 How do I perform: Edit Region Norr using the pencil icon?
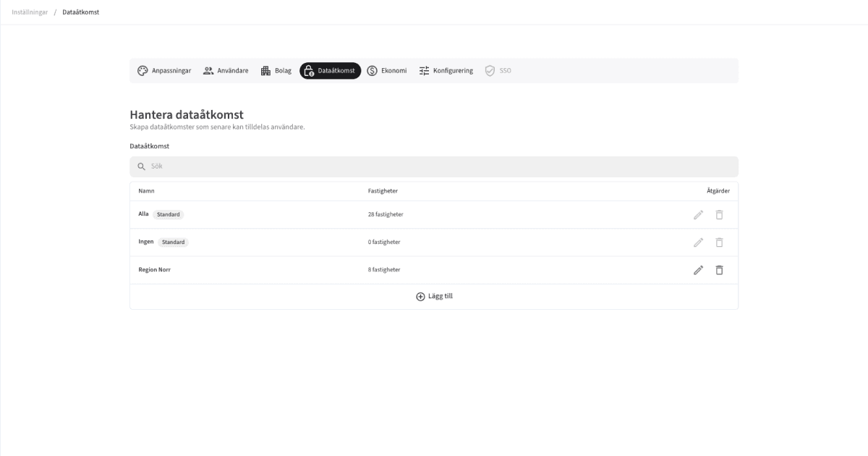click(x=697, y=269)
